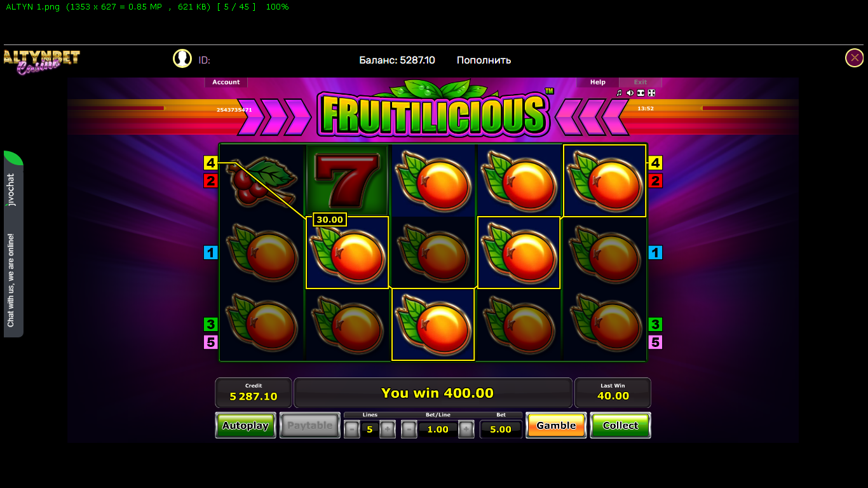Open the Help tab
868x488 pixels.
pos(597,82)
